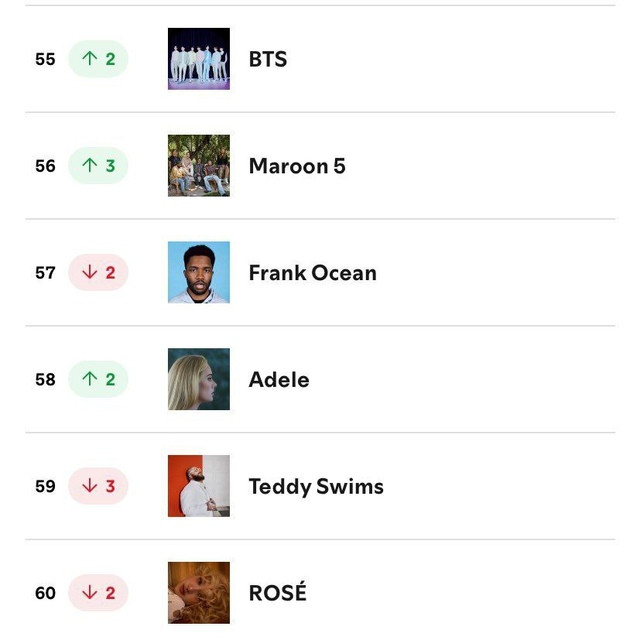Open the BTS artist thumbnail
Viewport: 640px width, 640px height.
tap(199, 59)
